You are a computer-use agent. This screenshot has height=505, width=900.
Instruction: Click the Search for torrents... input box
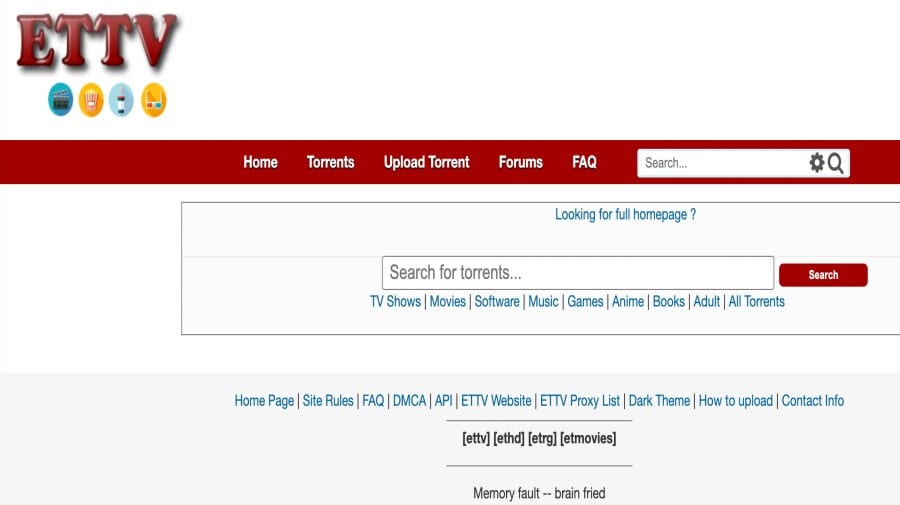[577, 273]
